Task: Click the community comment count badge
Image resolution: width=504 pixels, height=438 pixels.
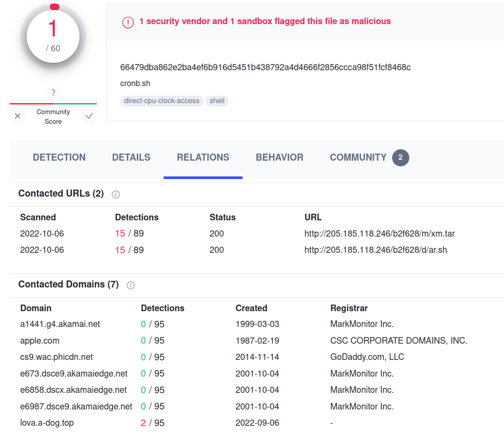Action: [400, 158]
